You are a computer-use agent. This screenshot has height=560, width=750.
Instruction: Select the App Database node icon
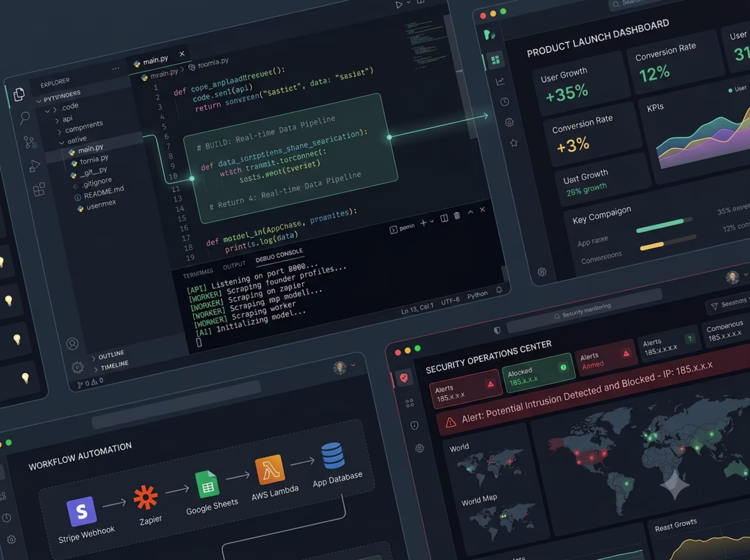pos(333,455)
